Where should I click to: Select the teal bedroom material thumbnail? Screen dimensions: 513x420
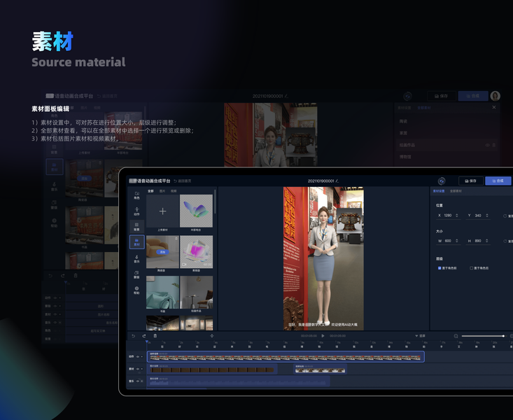tap(162, 293)
